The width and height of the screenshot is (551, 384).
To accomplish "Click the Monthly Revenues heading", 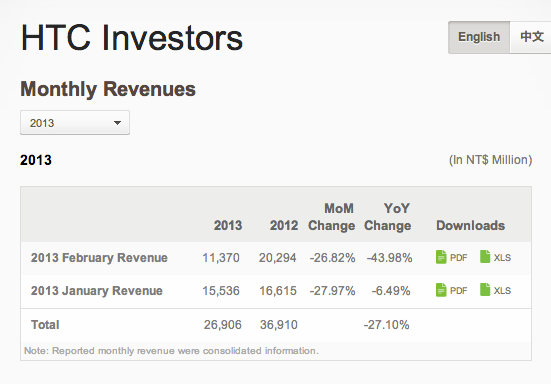I will click(108, 89).
